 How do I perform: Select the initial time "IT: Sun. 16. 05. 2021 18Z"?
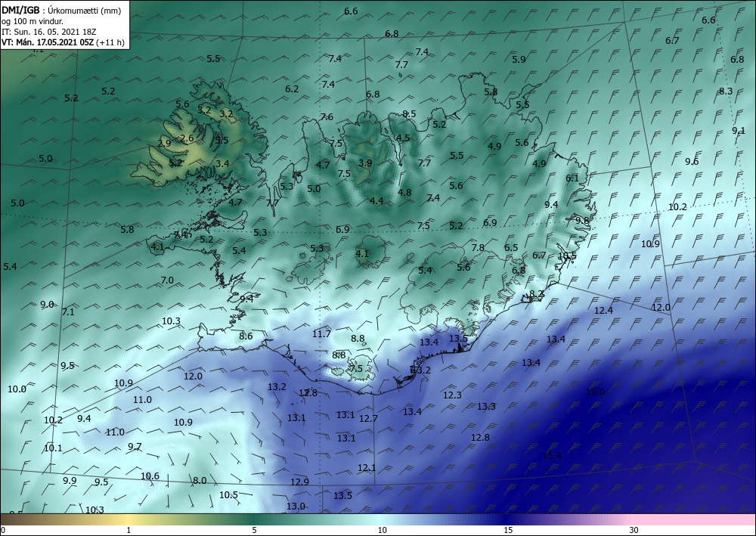click(x=49, y=32)
